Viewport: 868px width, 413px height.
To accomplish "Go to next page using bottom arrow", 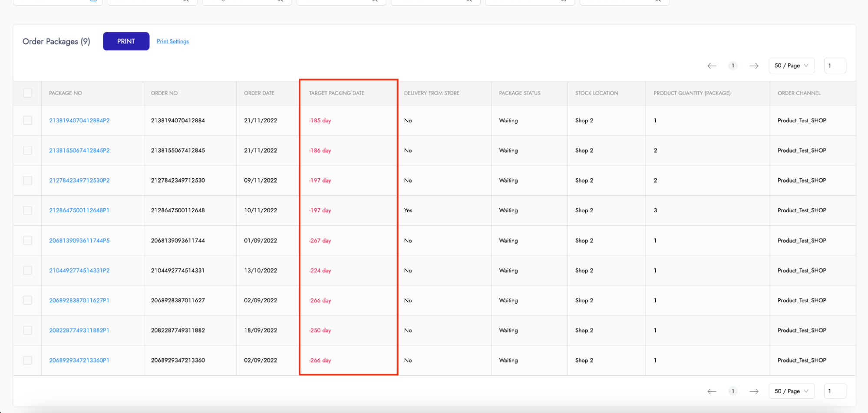I will coord(754,391).
